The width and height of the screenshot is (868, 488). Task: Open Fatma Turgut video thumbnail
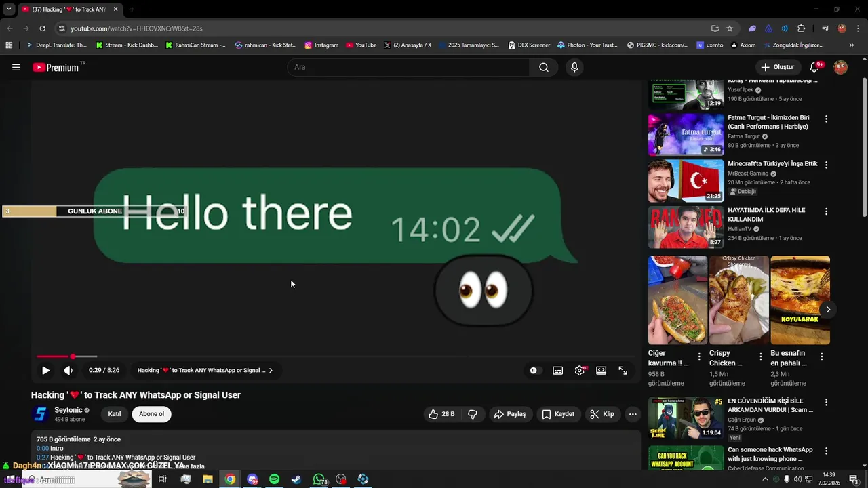(686, 134)
